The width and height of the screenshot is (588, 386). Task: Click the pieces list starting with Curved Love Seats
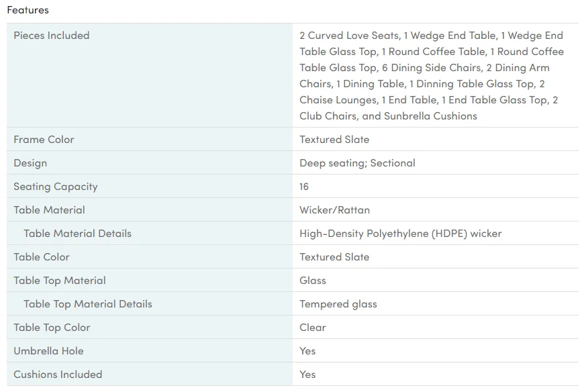click(432, 75)
